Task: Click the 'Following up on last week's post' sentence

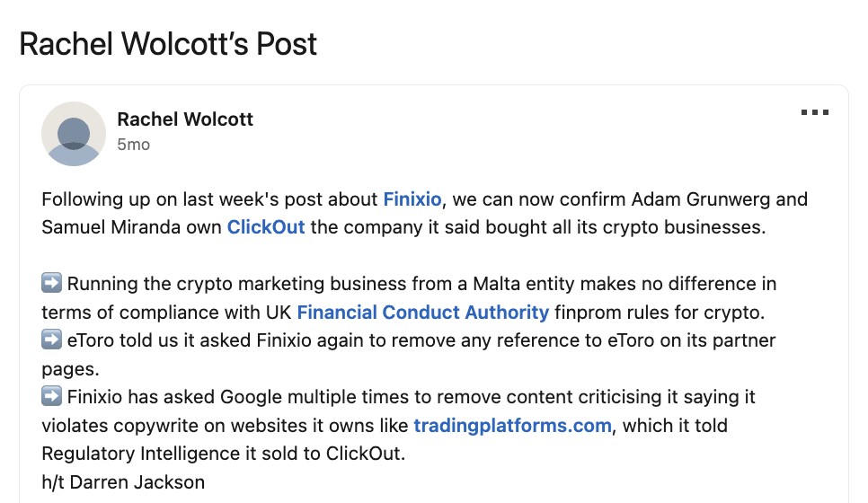Action: [x=209, y=199]
